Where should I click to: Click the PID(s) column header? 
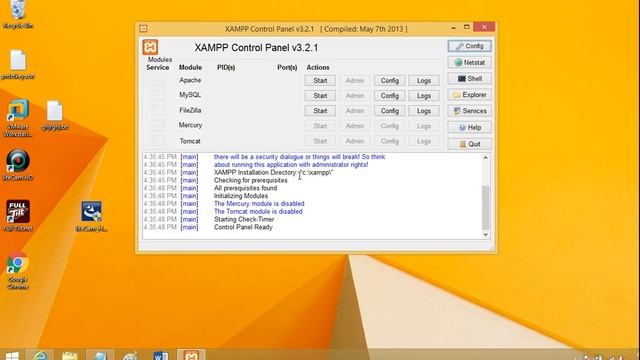click(226, 67)
